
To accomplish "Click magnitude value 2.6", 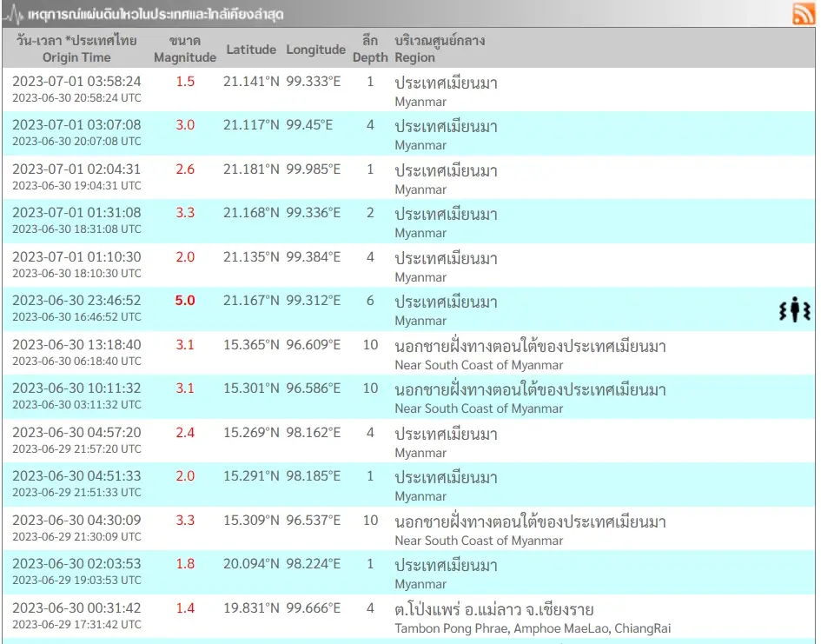I will [185, 169].
